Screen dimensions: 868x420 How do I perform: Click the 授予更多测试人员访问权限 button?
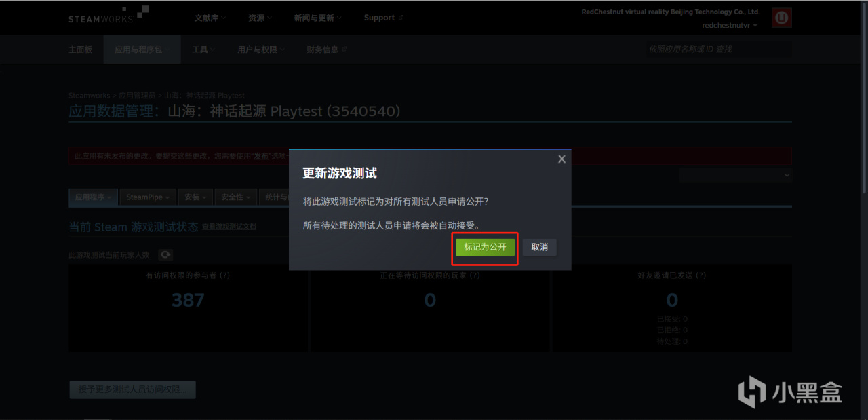(132, 389)
